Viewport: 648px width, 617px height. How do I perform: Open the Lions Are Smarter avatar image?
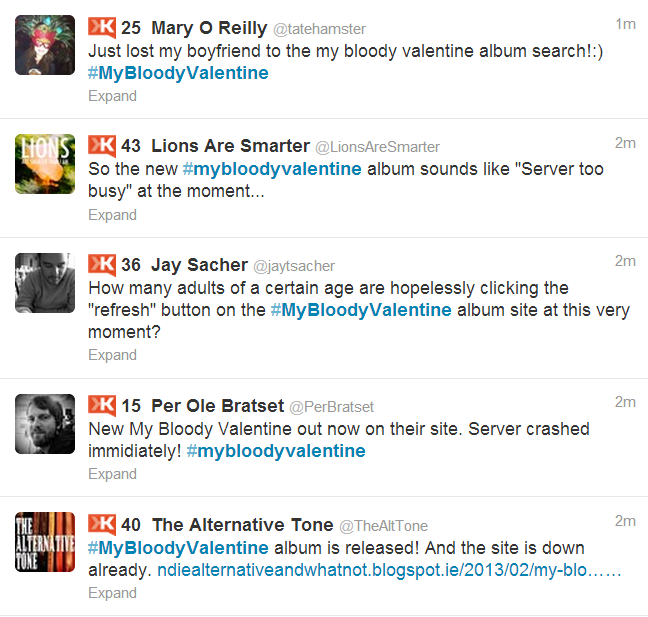45,163
